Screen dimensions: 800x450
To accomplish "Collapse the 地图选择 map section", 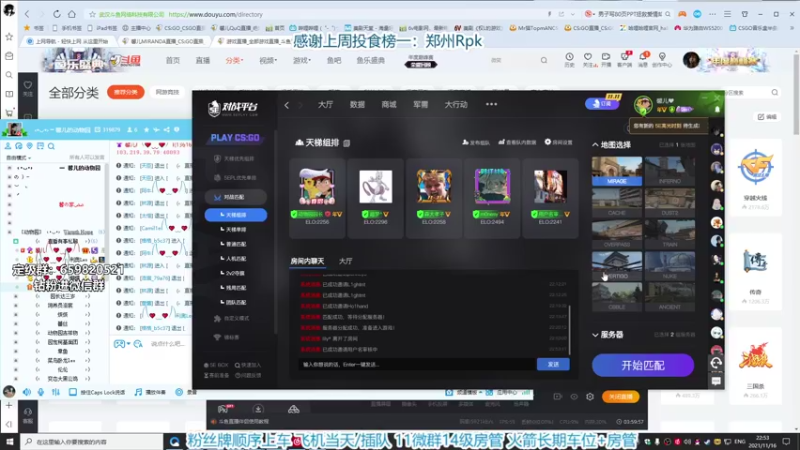I will click(x=595, y=145).
